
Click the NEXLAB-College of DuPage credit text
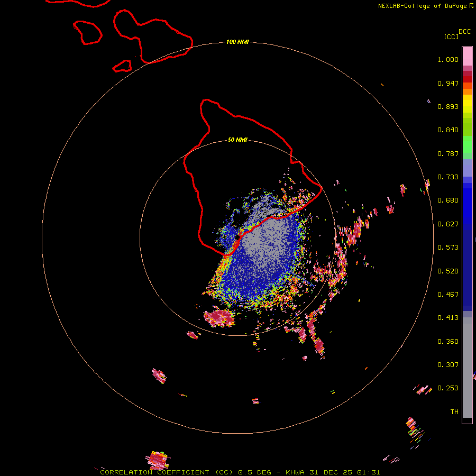[x=422, y=6]
